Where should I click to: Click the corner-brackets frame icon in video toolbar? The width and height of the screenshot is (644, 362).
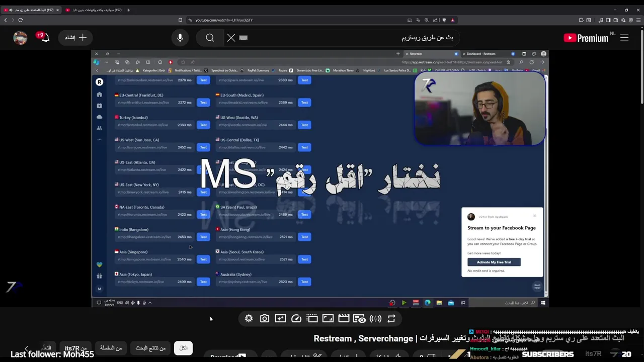pos(328,318)
